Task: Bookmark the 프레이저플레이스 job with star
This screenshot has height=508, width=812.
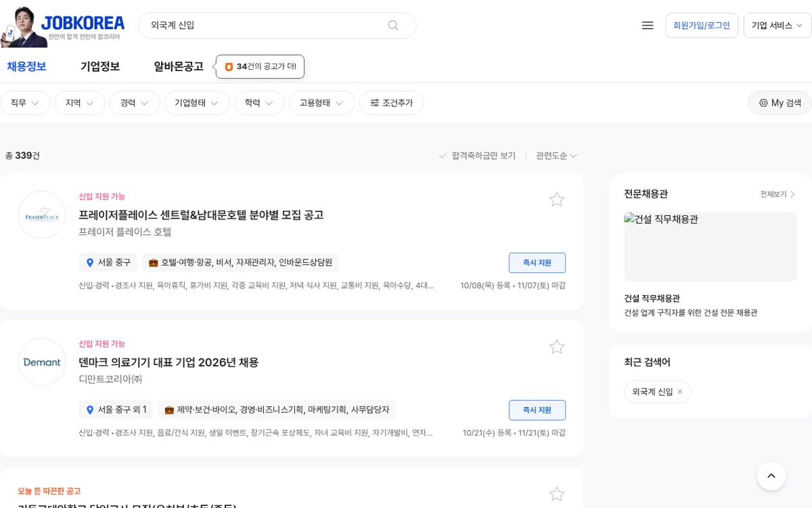Action: [557, 199]
